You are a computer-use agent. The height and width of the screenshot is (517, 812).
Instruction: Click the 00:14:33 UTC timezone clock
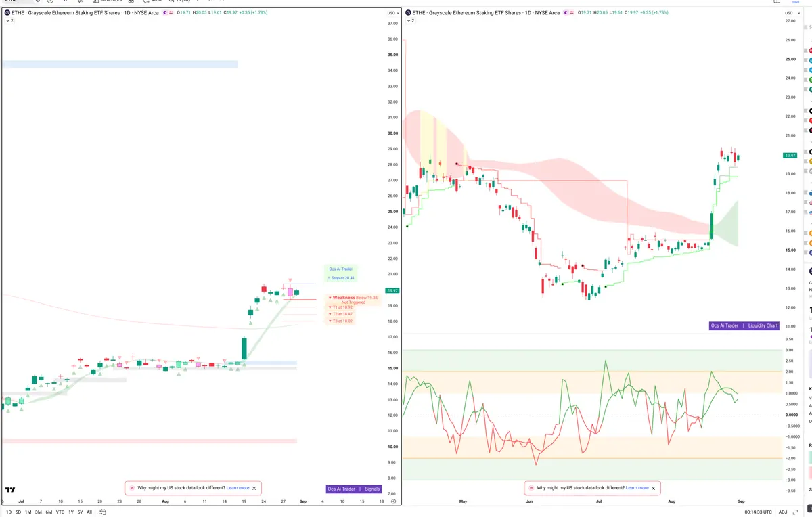[x=759, y=512]
